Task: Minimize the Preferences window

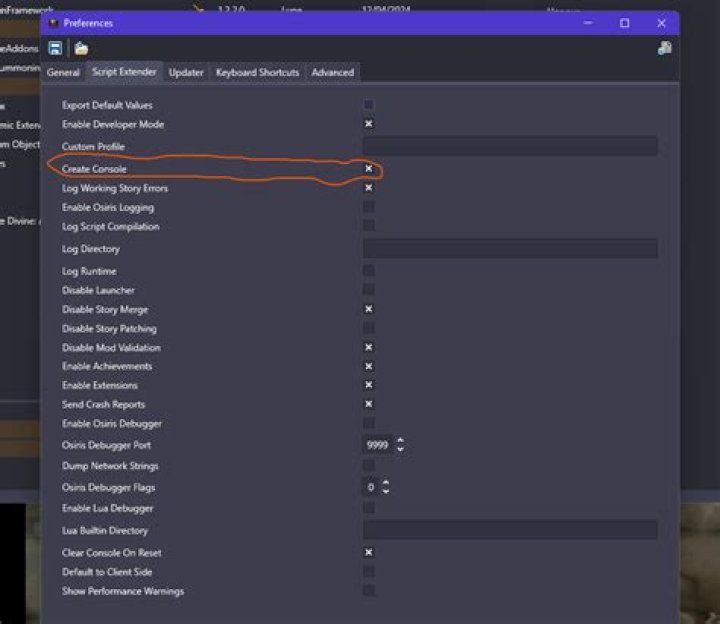Action: point(588,23)
